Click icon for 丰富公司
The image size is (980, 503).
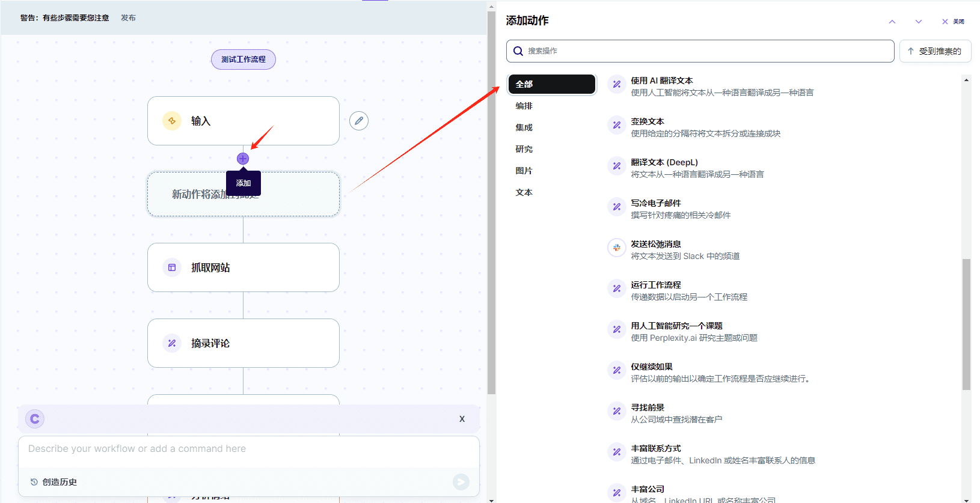(x=617, y=493)
